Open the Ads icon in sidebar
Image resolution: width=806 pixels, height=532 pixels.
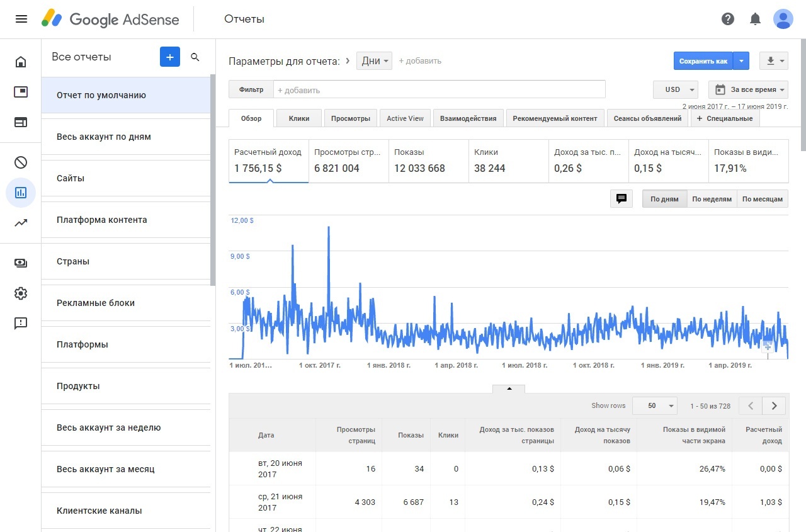click(21, 92)
